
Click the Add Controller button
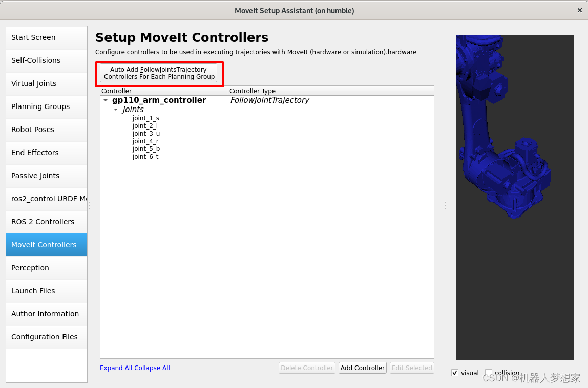point(362,368)
